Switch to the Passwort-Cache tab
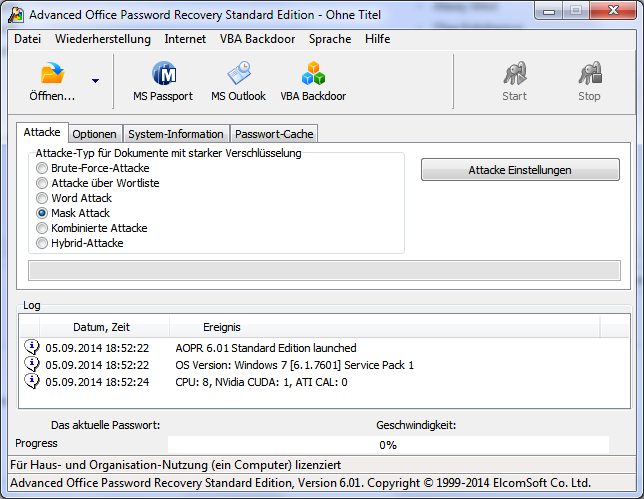This screenshot has height=499, width=644. click(274, 134)
